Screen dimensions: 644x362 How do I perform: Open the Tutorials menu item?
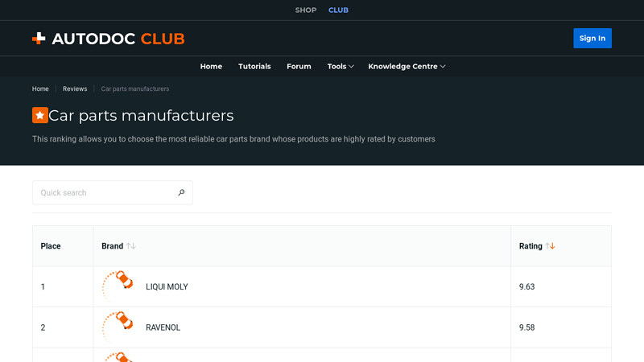(x=254, y=67)
